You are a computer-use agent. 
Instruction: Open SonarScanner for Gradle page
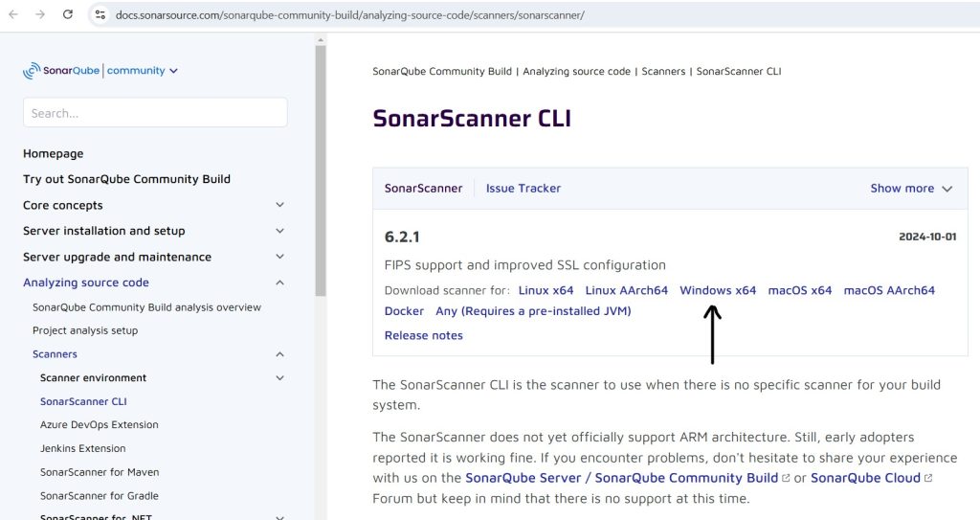[x=100, y=496]
